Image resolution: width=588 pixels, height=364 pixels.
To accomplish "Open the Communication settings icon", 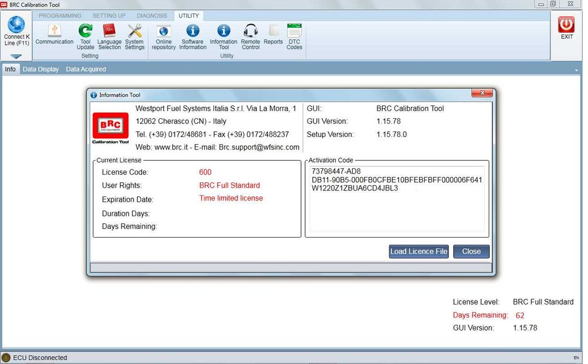I will [54, 31].
